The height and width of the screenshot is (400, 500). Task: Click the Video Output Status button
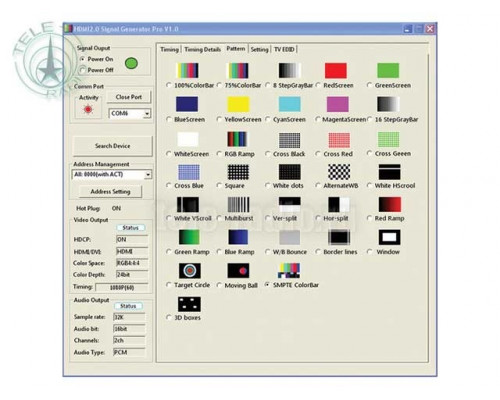130,228
